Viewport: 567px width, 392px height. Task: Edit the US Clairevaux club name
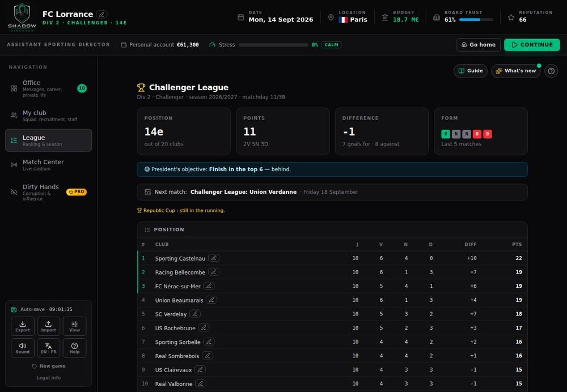pos(200,369)
